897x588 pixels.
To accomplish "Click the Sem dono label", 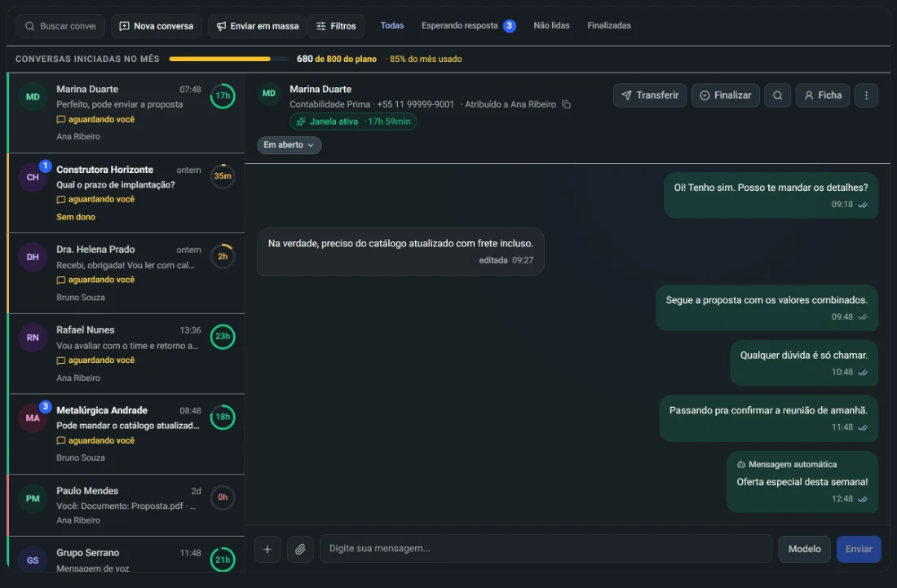I will 76,217.
